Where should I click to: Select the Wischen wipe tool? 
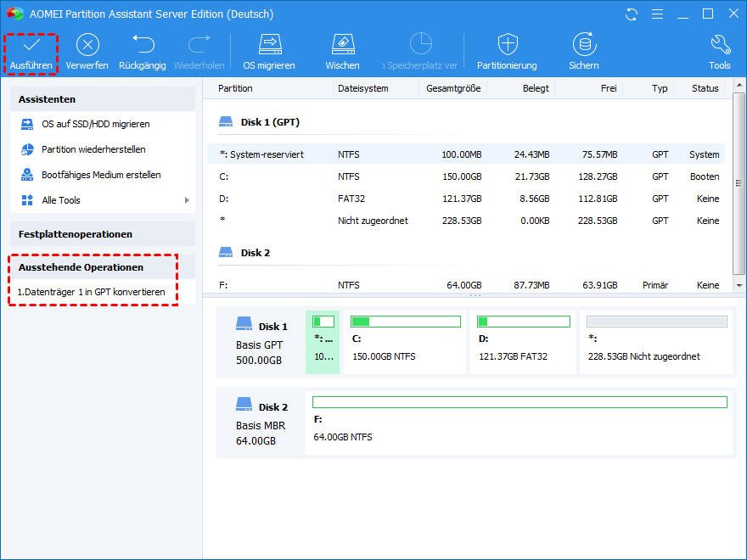pos(342,46)
